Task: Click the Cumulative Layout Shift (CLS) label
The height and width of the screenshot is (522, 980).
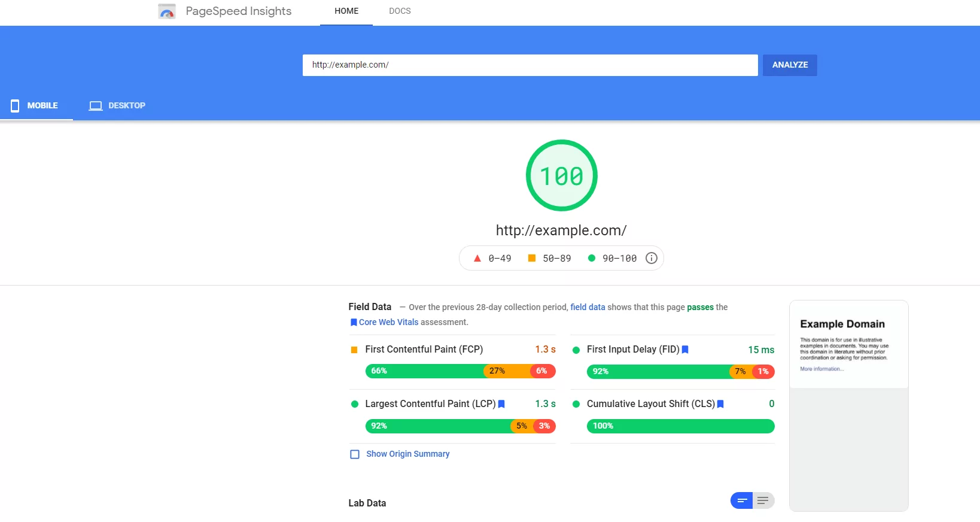Action: coord(651,404)
